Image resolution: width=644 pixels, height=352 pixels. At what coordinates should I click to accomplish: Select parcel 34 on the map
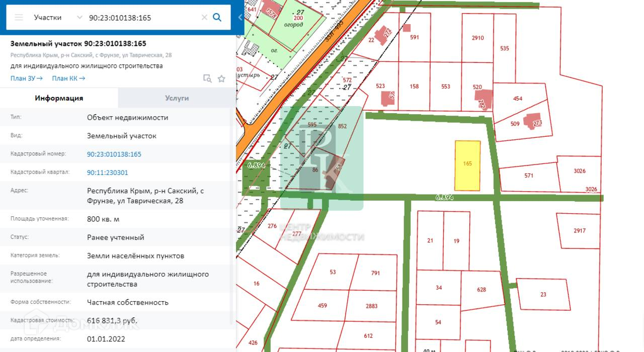(x=439, y=288)
